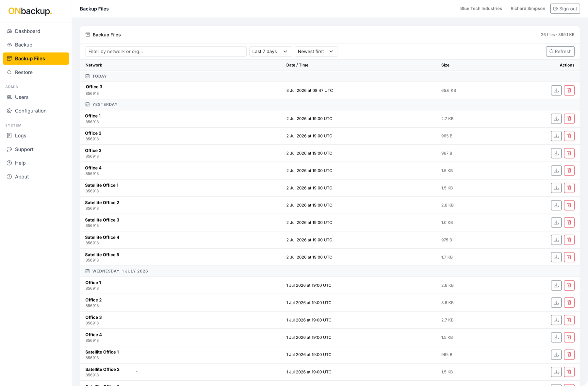This screenshot has width=588, height=386.
Task: Download the 2 Jul Satellite Office 1 backup
Action: pos(556,188)
